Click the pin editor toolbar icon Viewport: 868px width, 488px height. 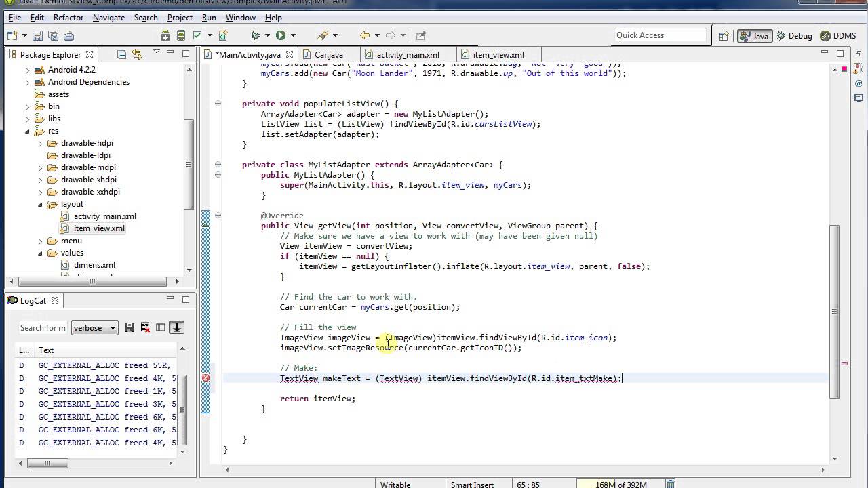click(420, 35)
